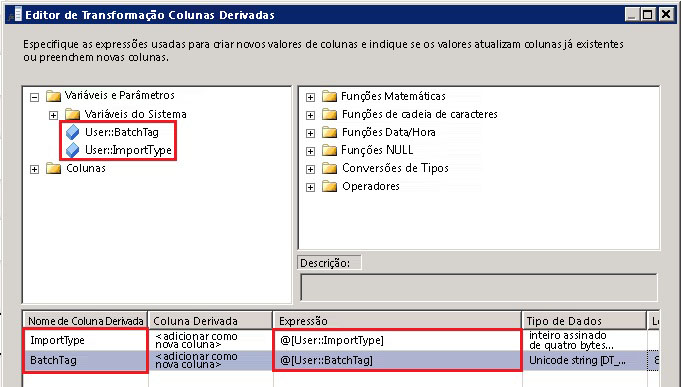Click the Descrição text box
The width and height of the screenshot is (681, 387).
(x=478, y=287)
